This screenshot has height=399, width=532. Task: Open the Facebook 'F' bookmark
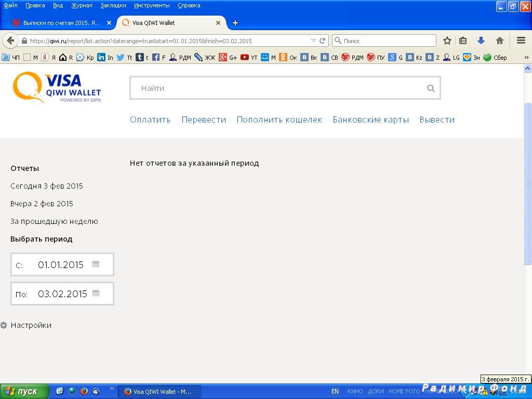[159, 57]
